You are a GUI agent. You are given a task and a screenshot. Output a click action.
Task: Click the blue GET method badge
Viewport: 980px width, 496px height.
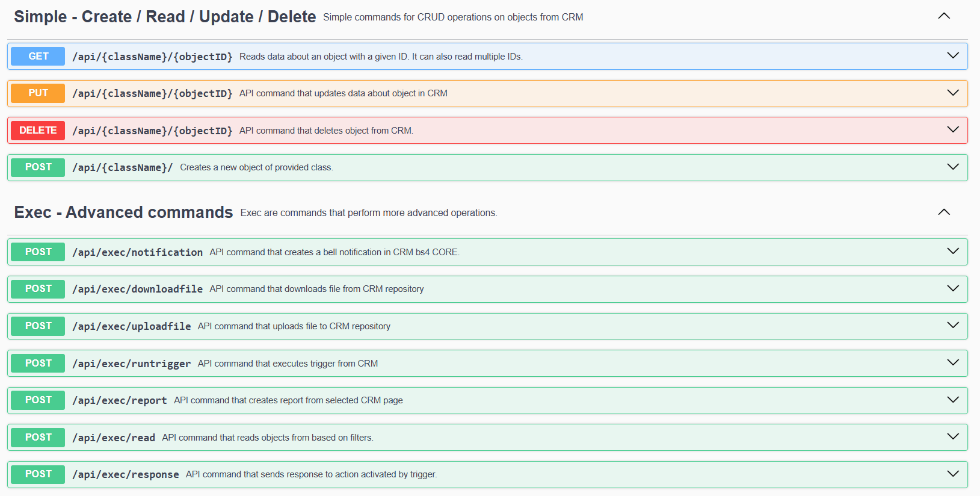point(38,56)
